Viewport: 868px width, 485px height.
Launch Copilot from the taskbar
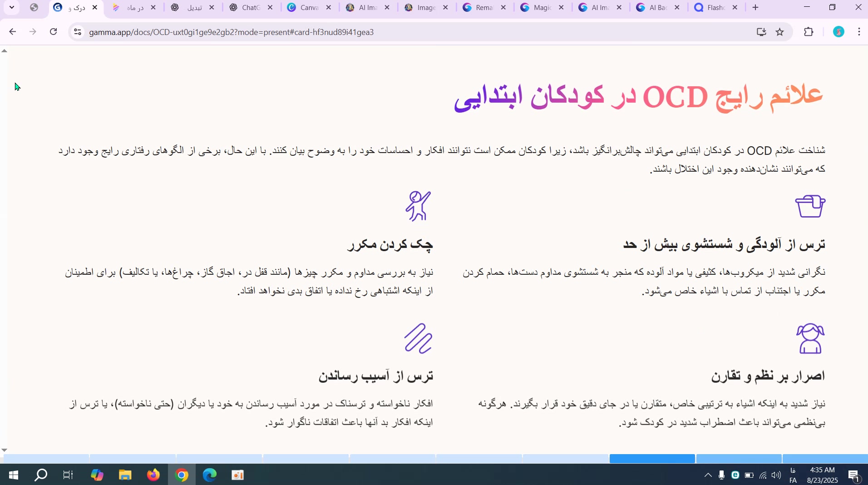pyautogui.click(x=97, y=475)
